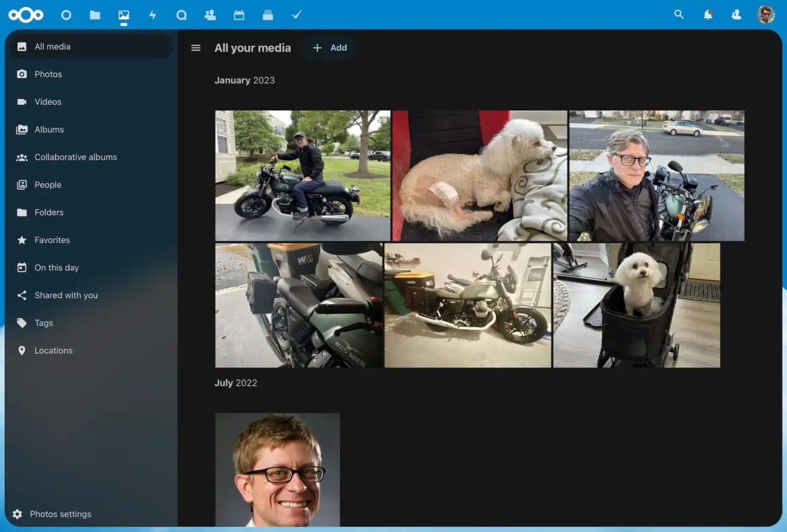The image size is (787, 532).
Task: Open photo of green motorcycle parked in garage
Action: (x=468, y=305)
